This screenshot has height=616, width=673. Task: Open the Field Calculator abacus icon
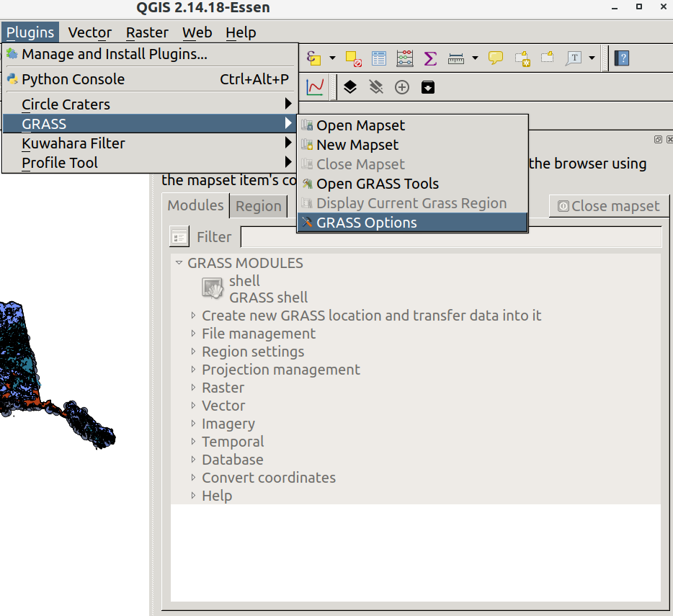[x=405, y=58]
